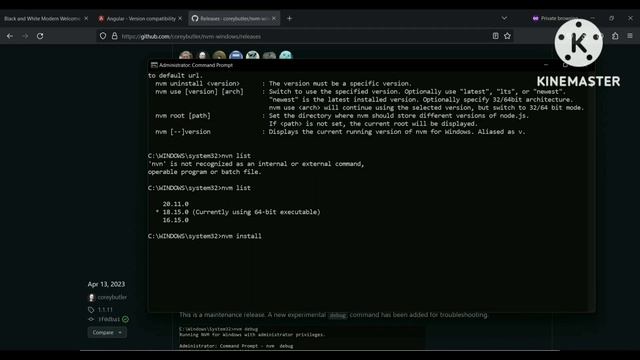This screenshot has width=640, height=360.
Task: Click the tag icon next to 1.1.11
Action: point(91,310)
